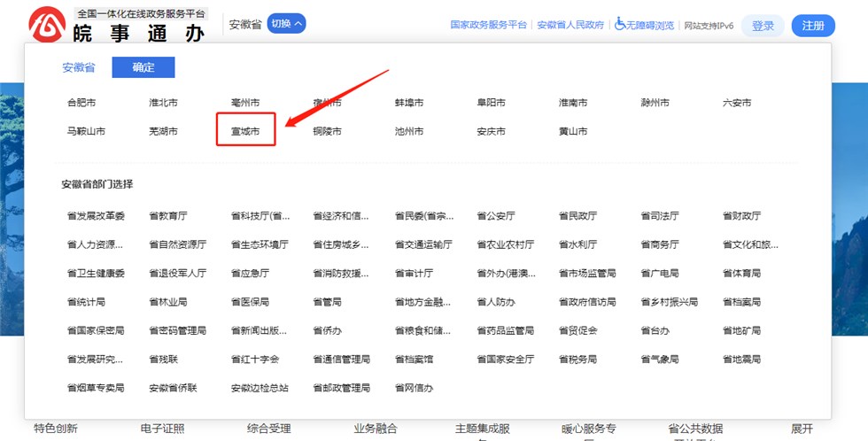Choose department 省司法厅
The height and width of the screenshot is (441, 868).
[660, 216]
